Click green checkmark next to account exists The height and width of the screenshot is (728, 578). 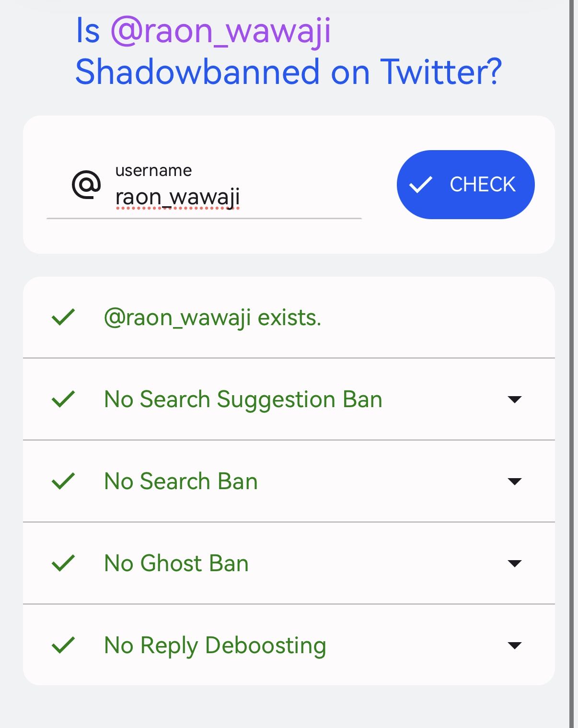[x=63, y=317]
